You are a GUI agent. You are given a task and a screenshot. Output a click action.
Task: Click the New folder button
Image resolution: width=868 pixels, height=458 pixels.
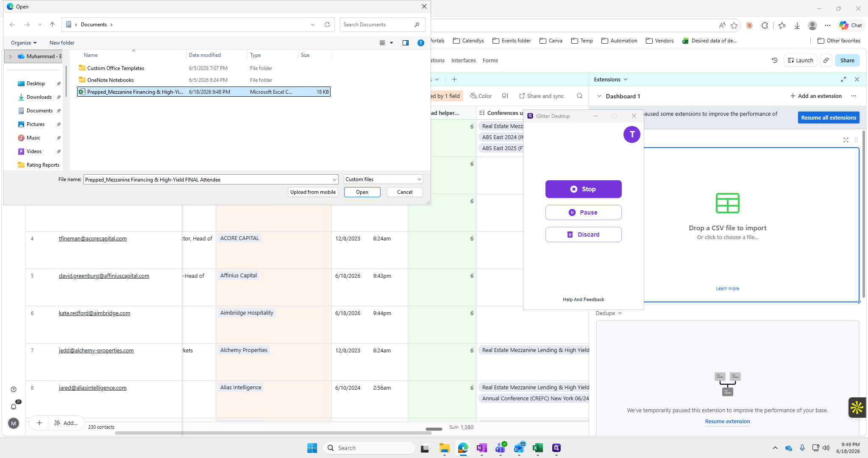pos(62,43)
